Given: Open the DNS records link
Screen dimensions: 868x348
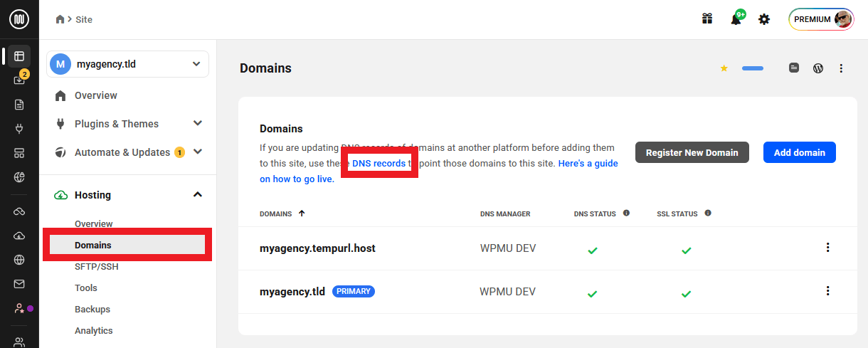Looking at the screenshot, I should [379, 163].
